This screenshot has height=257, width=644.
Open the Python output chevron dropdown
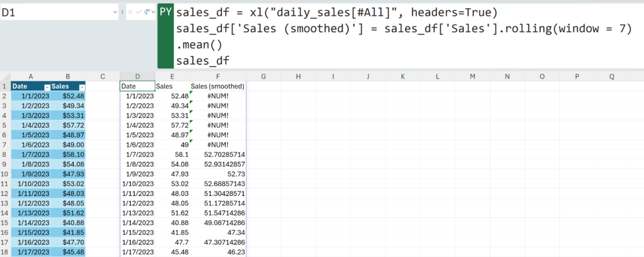153,13
